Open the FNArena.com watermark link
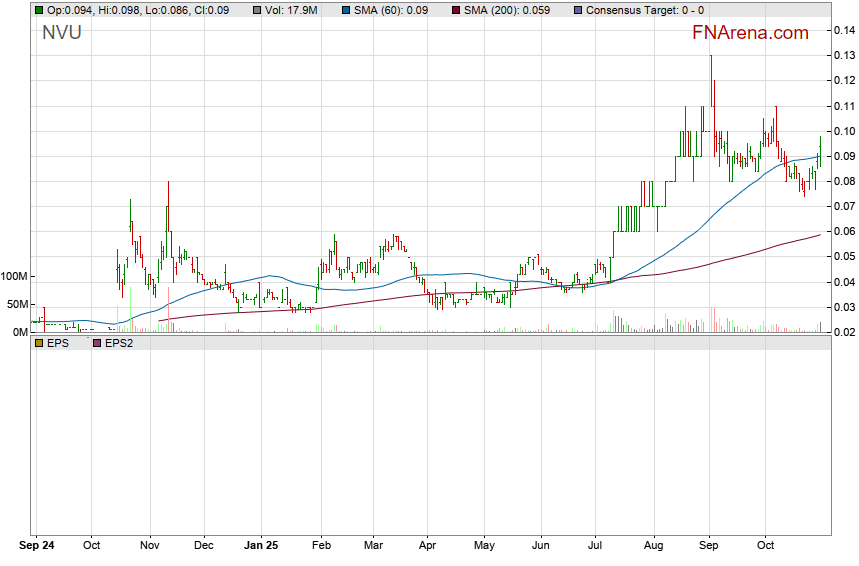The image size is (859, 566). (x=750, y=33)
